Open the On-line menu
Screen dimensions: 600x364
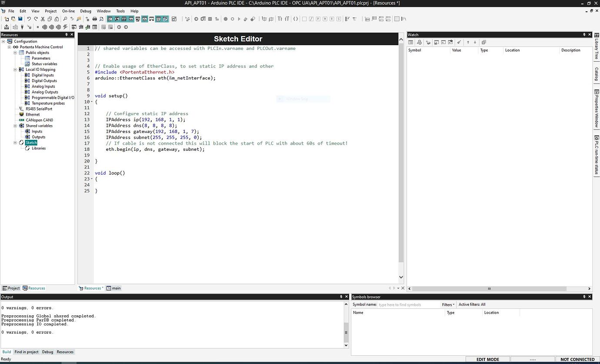(68, 11)
